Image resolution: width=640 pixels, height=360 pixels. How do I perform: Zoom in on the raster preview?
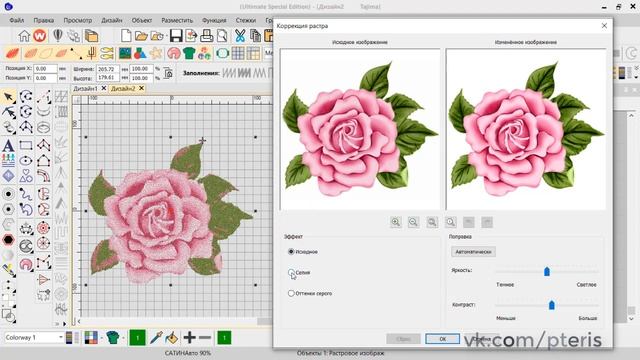click(x=396, y=222)
